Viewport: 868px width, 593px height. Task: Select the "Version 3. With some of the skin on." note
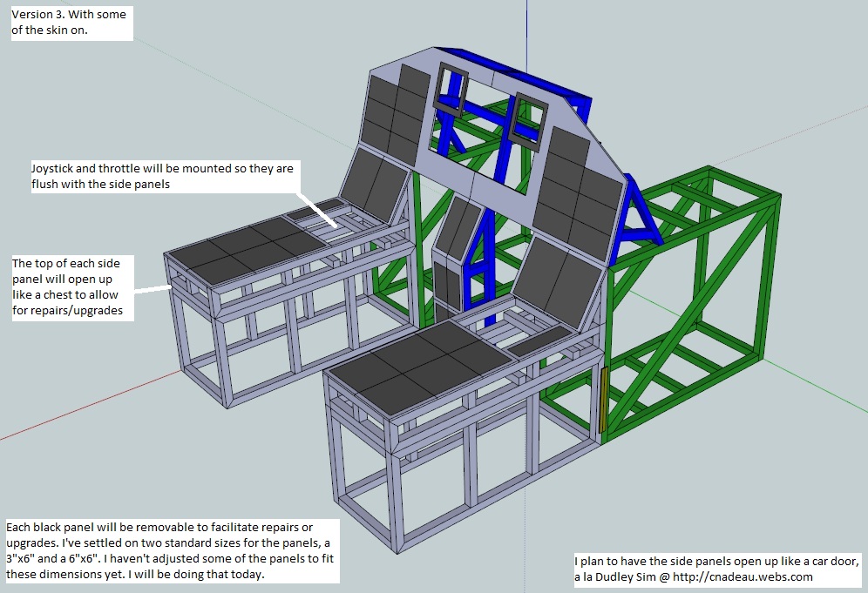pos(71,23)
